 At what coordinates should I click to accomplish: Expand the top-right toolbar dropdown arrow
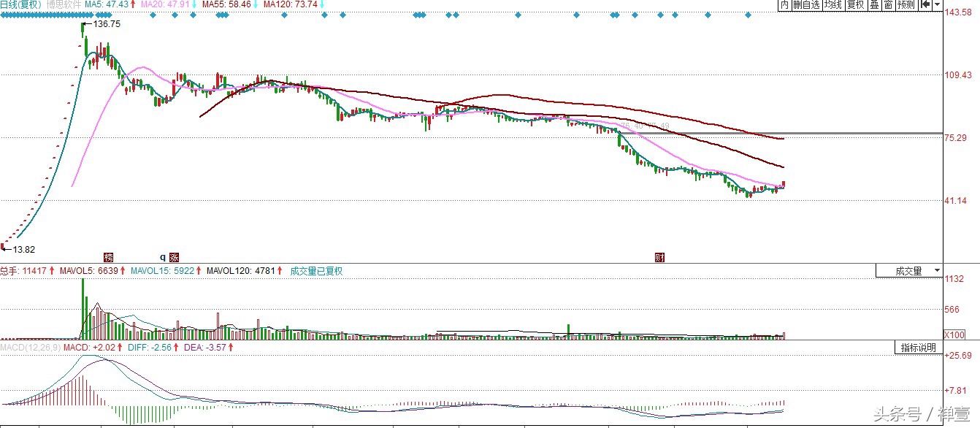937,5
